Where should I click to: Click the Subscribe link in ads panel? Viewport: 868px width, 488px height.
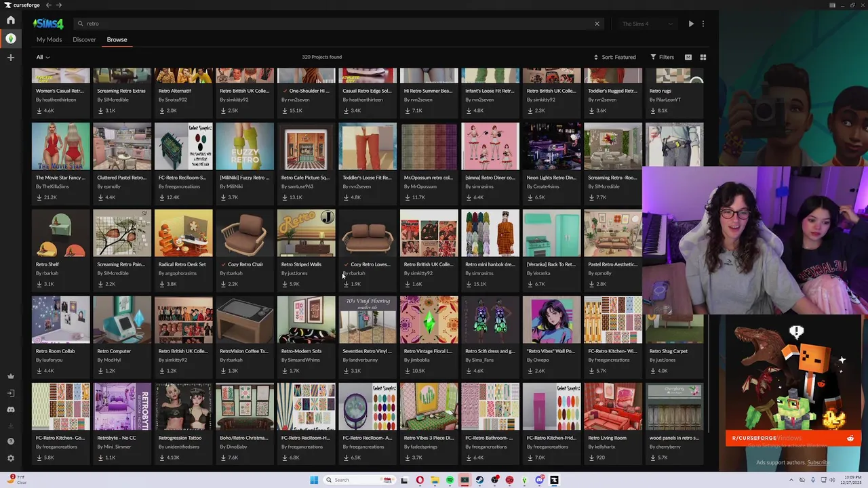pyautogui.click(x=818, y=462)
